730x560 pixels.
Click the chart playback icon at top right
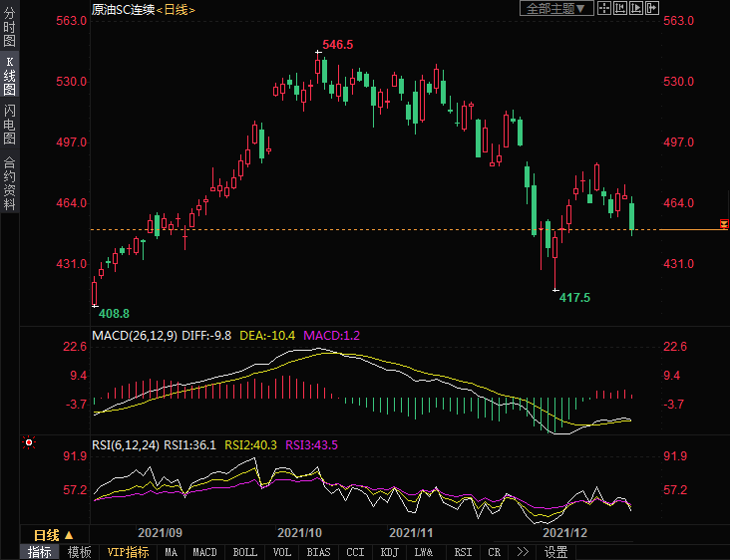(636, 8)
